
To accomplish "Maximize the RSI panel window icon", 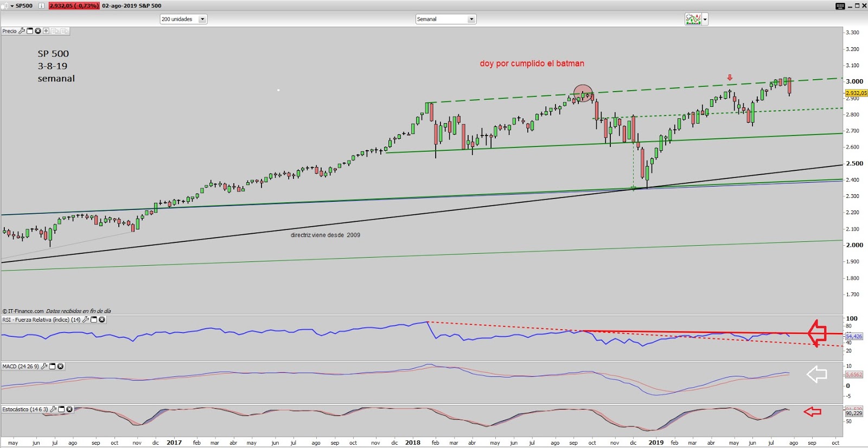I will (x=93, y=319).
